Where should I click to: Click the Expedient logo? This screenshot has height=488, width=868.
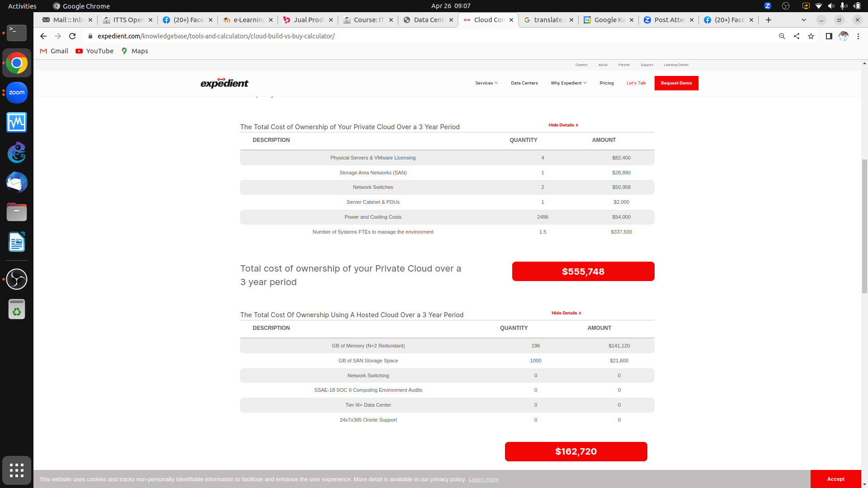[224, 83]
